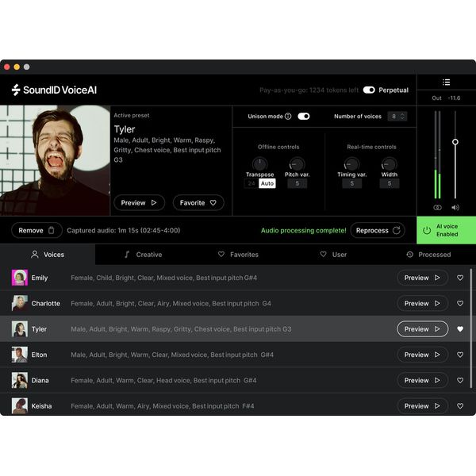Open the hamburger list menu icon
Image resolution: width=476 pixels, height=476 pixels.
tap(446, 83)
